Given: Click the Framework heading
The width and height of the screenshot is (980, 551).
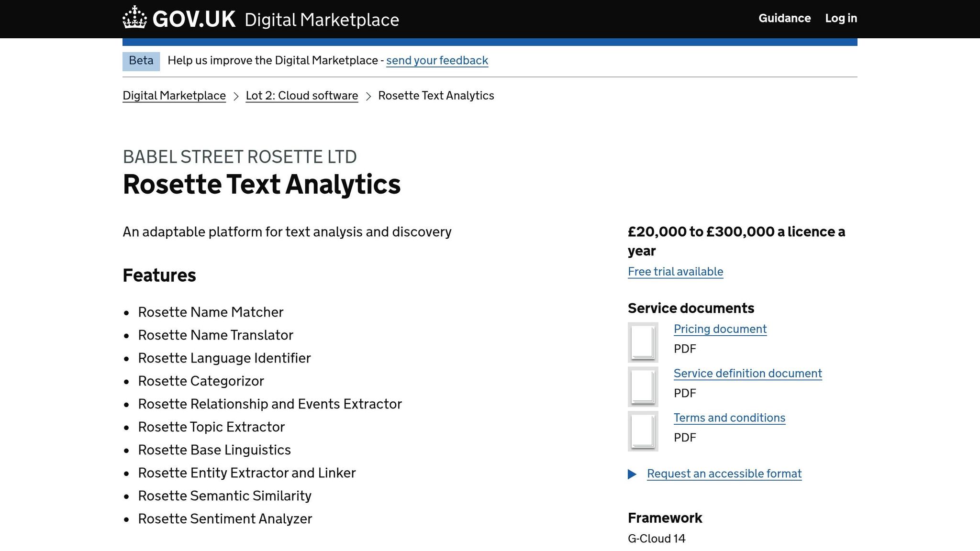Looking at the screenshot, I should 665,518.
